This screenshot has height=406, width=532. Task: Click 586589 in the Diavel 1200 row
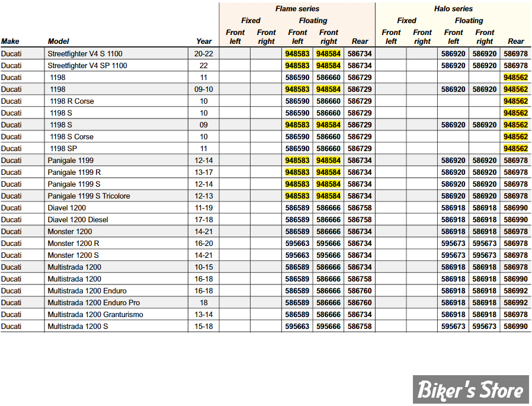click(x=297, y=208)
